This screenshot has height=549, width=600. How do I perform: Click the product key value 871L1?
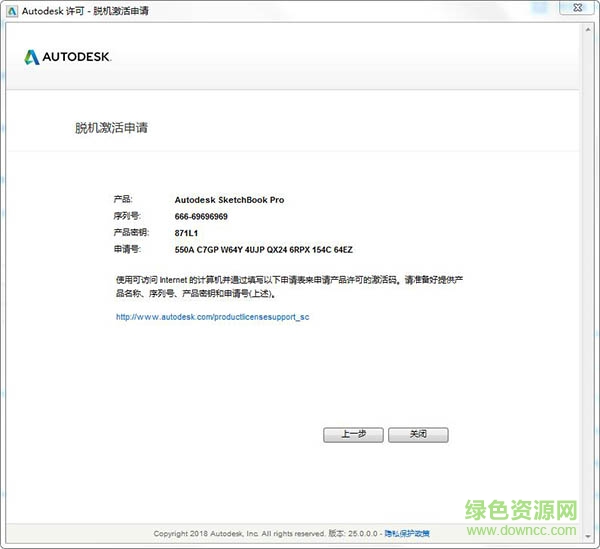click(x=186, y=232)
